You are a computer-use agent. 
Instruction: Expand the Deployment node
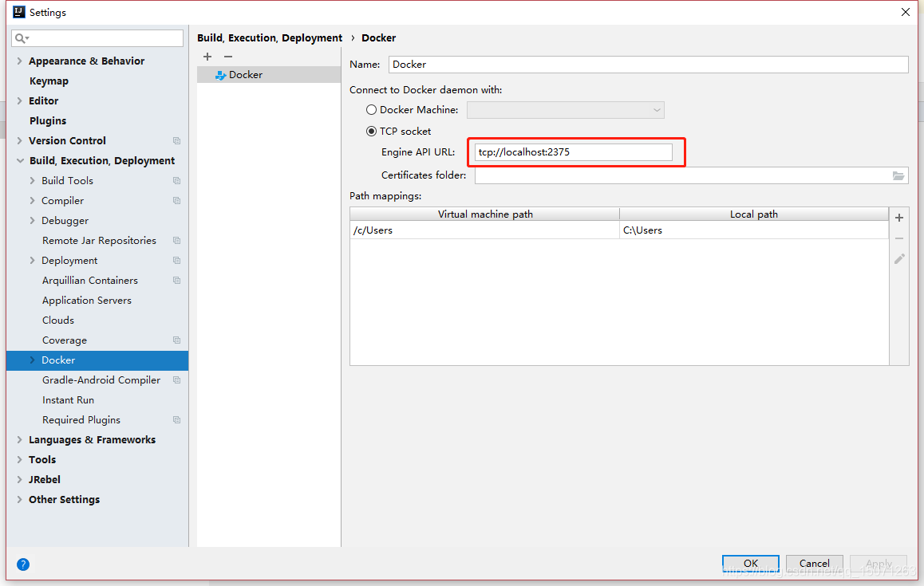coord(33,261)
